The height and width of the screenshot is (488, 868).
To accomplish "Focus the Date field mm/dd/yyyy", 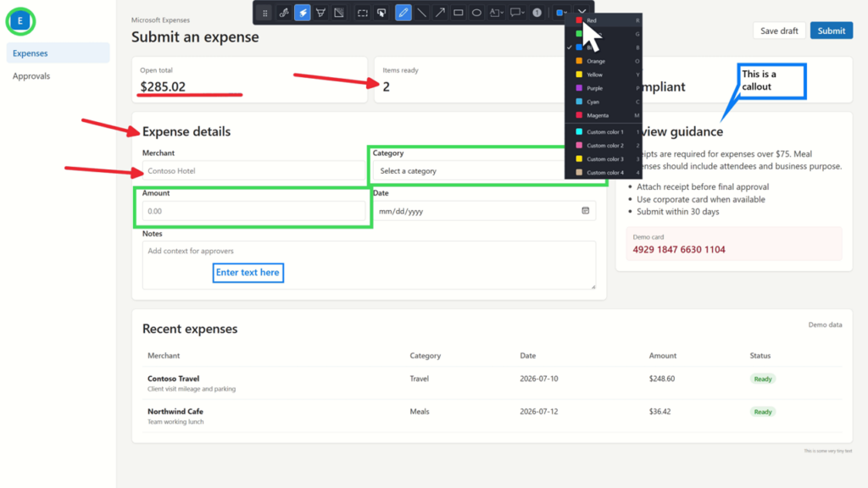I will tap(484, 211).
